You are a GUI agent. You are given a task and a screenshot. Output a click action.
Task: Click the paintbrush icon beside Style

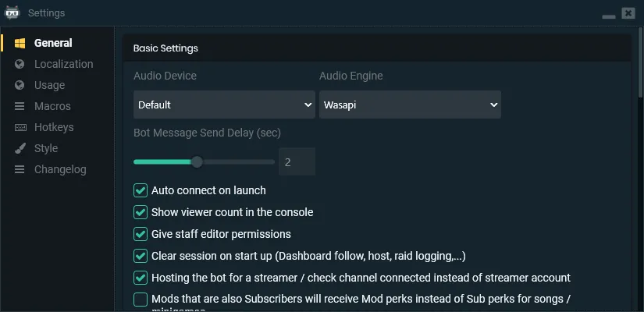(x=20, y=148)
